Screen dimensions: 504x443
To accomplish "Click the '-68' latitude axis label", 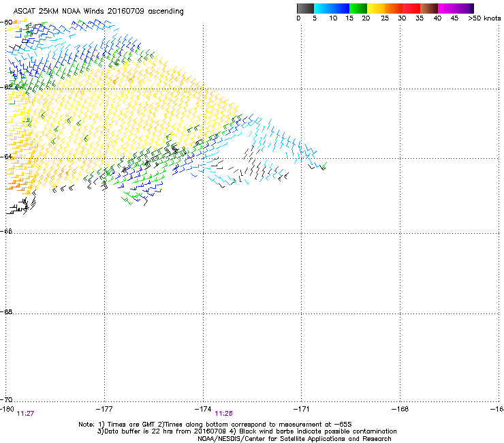I will [6, 311].
